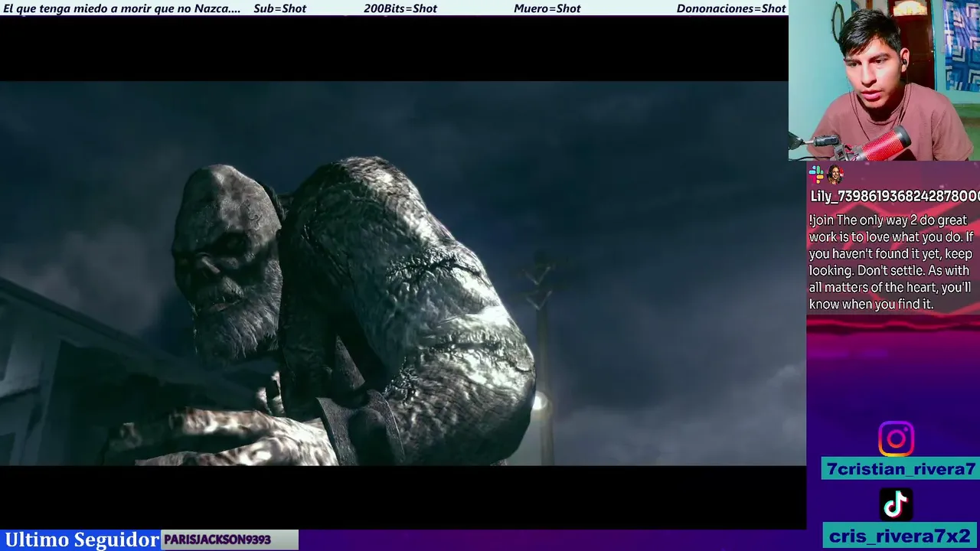Click the streamer webcam feed
The width and height of the screenshot is (980, 551).
(x=884, y=80)
